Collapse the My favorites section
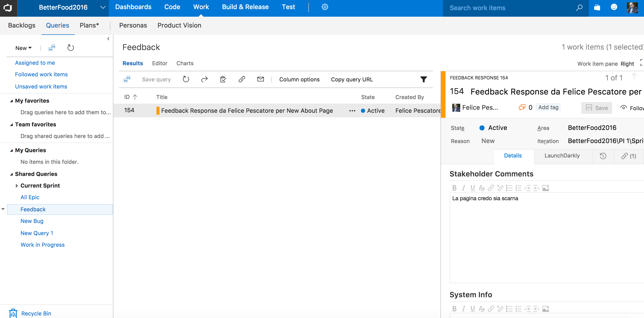 click(11, 101)
